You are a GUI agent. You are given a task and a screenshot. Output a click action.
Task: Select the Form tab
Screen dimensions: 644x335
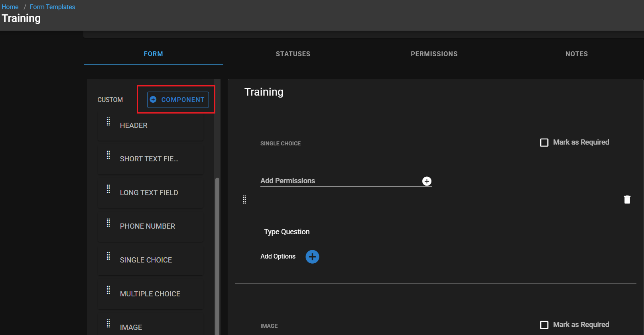tap(153, 54)
